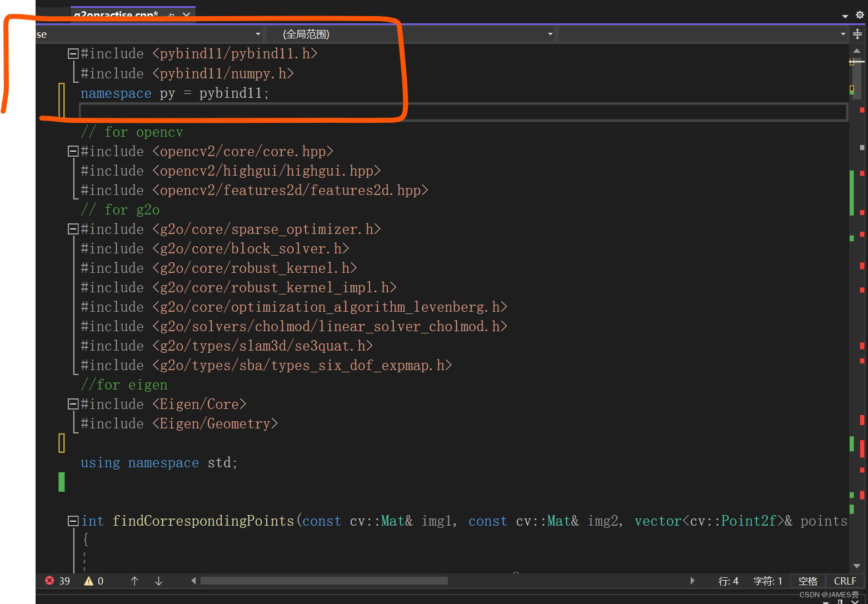The width and height of the screenshot is (868, 604).
Task: Open the editor settings gear icon
Action: pyautogui.click(x=860, y=15)
